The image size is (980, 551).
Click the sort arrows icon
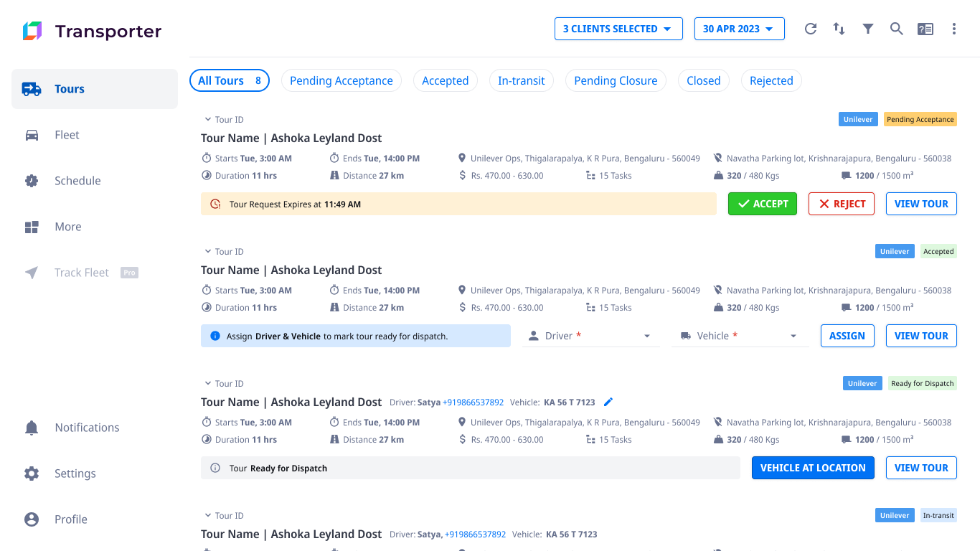point(839,29)
